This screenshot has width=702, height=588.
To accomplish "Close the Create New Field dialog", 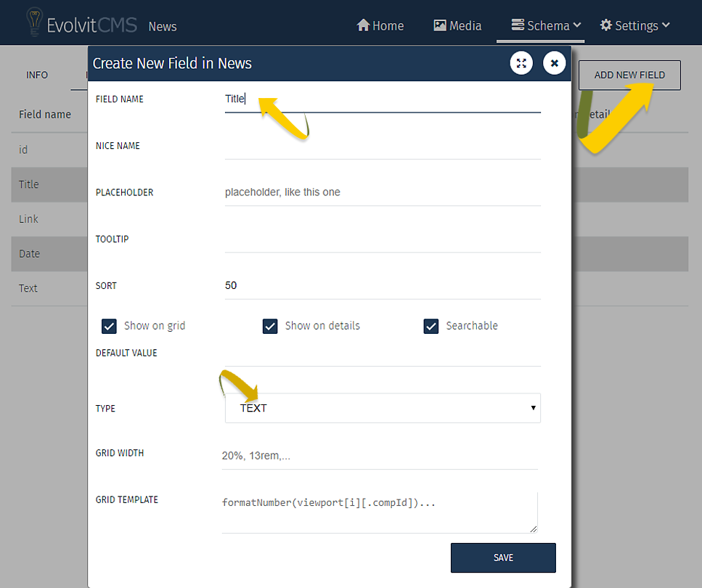I will pos(554,63).
